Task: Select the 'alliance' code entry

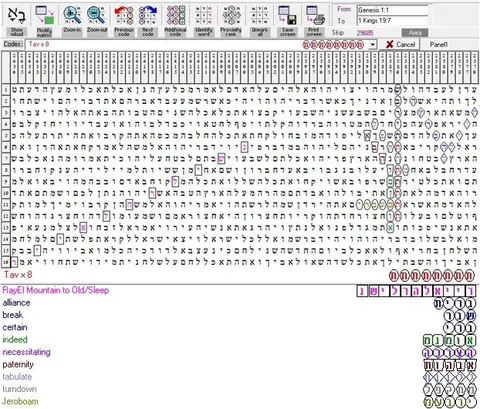Action: coord(16,303)
